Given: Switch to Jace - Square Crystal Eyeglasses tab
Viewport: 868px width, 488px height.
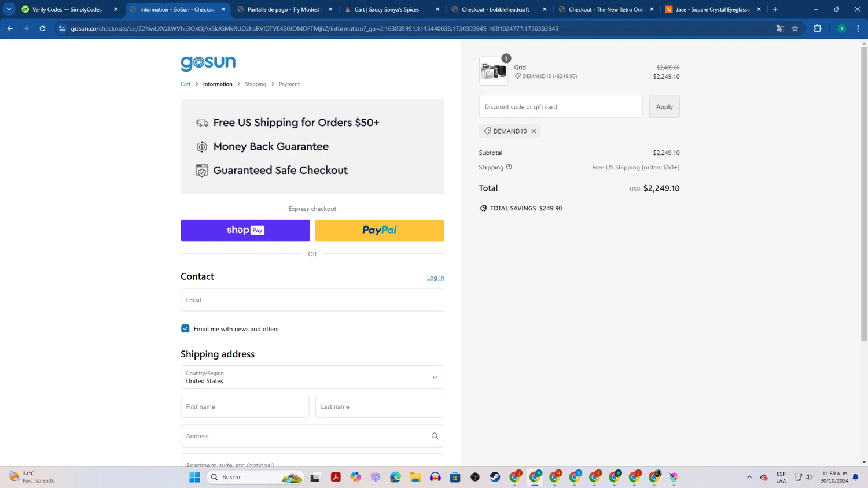Looking at the screenshot, I should (709, 9).
